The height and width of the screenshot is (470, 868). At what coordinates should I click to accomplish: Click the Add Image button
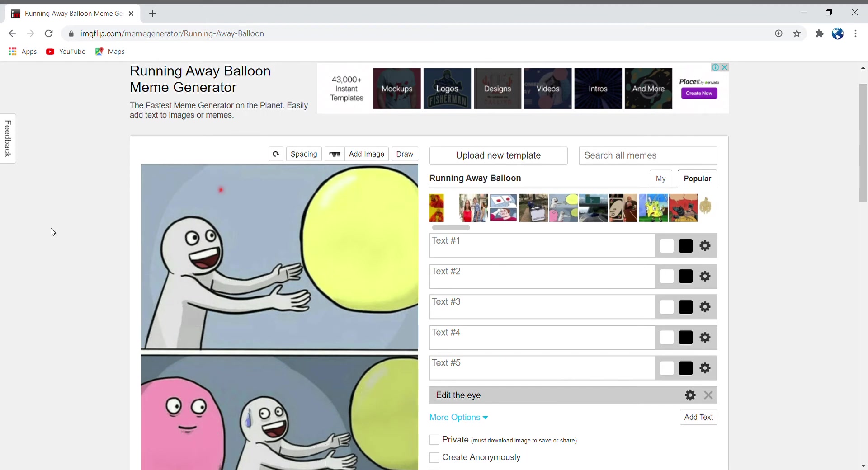pyautogui.click(x=366, y=154)
